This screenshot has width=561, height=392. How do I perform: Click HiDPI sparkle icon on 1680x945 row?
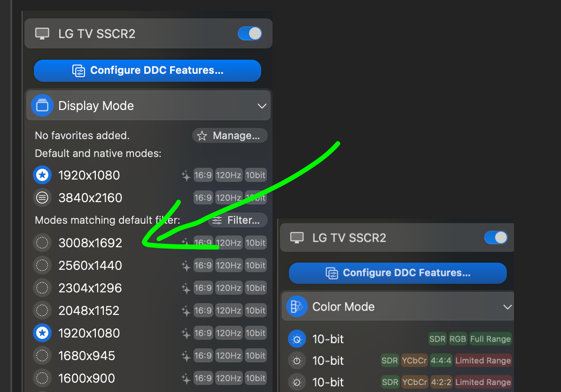[186, 356]
